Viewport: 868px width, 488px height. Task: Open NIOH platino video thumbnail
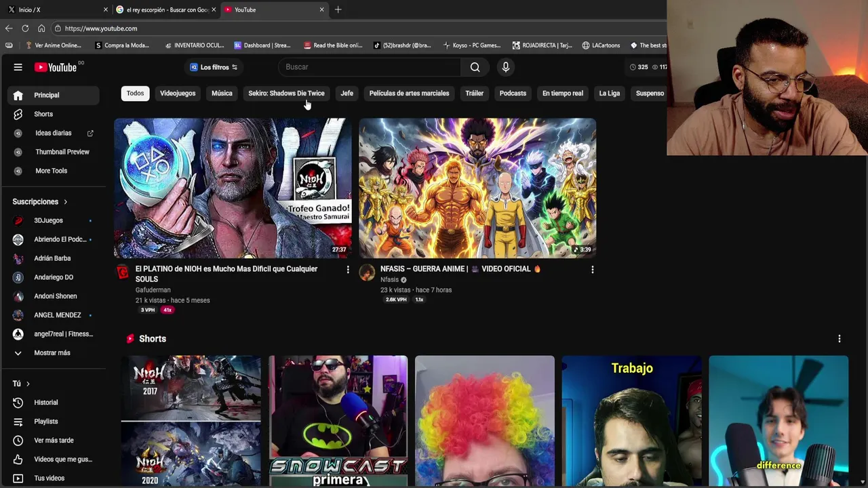click(233, 188)
